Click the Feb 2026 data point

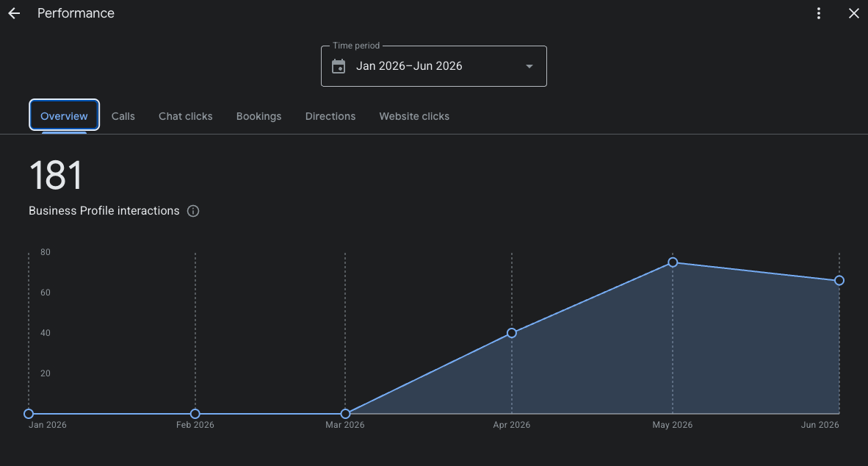tap(195, 413)
